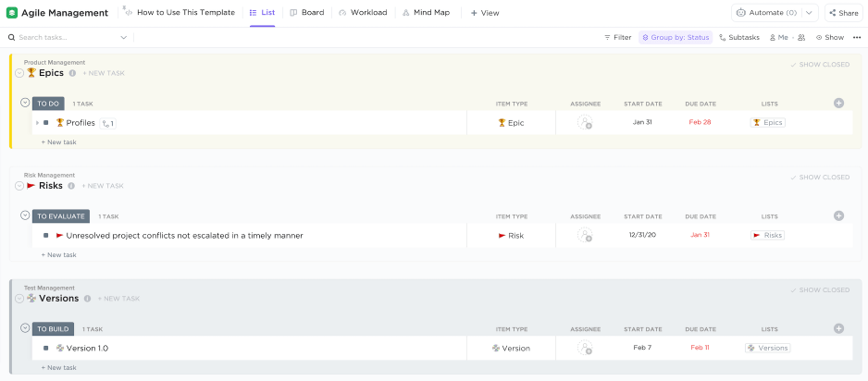Click the TO EVALUATE status color label
This screenshot has width=868, height=381.
click(61, 216)
